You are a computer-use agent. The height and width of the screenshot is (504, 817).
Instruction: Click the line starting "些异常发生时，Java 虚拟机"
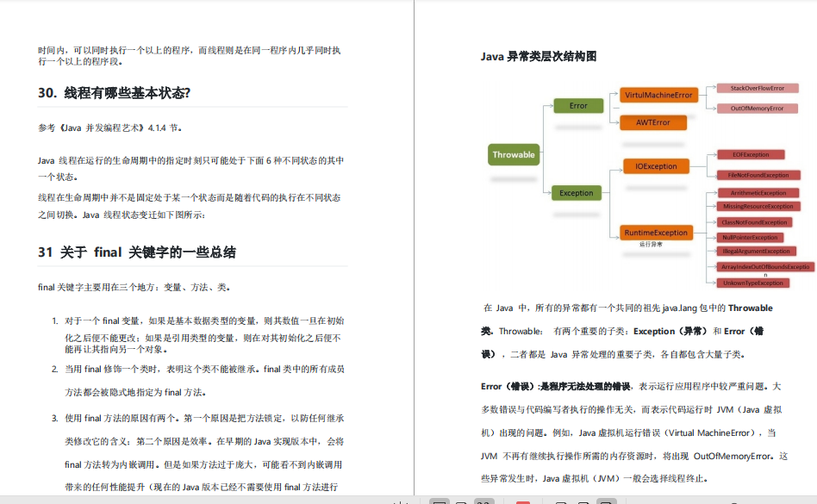click(594, 478)
